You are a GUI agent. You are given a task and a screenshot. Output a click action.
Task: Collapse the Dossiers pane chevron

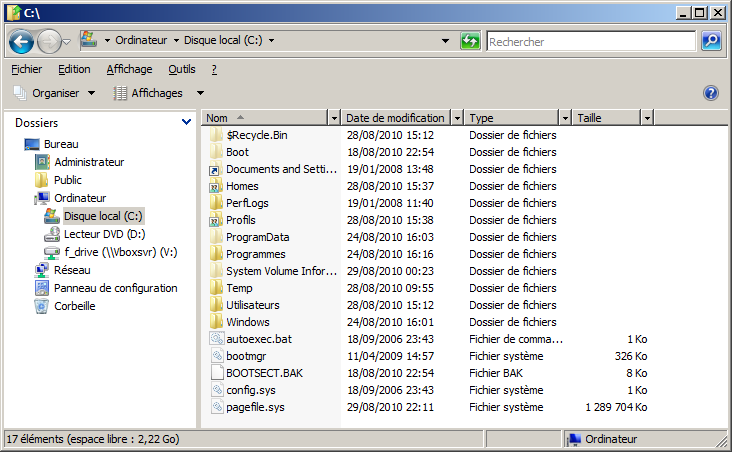186,122
